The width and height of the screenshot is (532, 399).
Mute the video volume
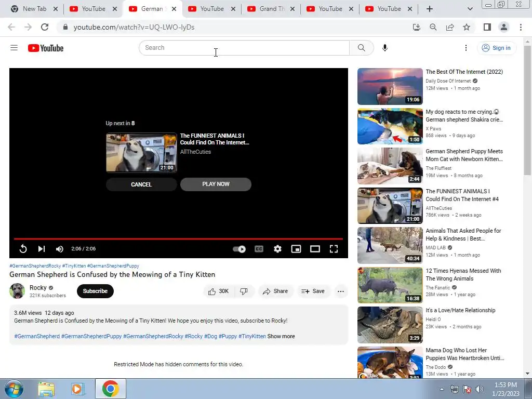[x=59, y=249]
